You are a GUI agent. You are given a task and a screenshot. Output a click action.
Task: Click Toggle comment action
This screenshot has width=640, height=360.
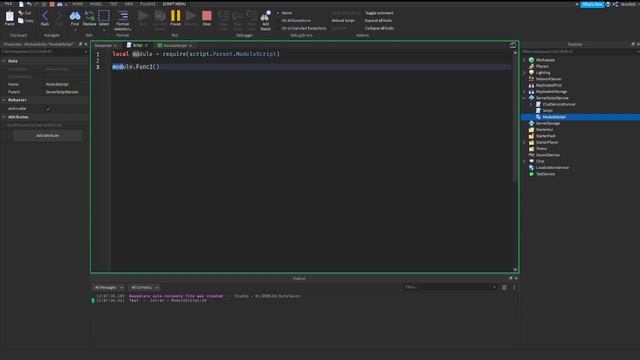pos(379,13)
